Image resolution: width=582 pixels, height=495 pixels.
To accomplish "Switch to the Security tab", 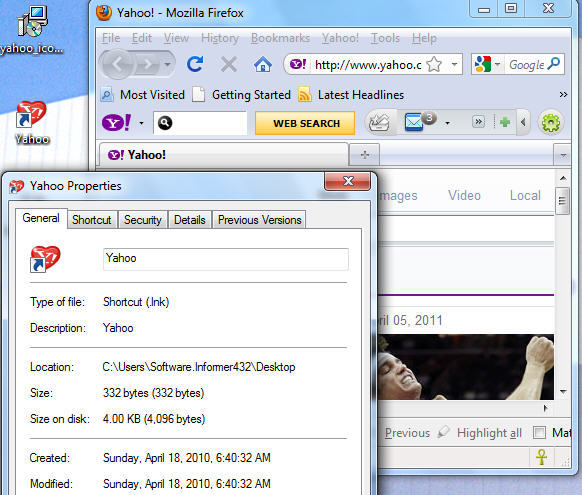I will pyautogui.click(x=143, y=220).
